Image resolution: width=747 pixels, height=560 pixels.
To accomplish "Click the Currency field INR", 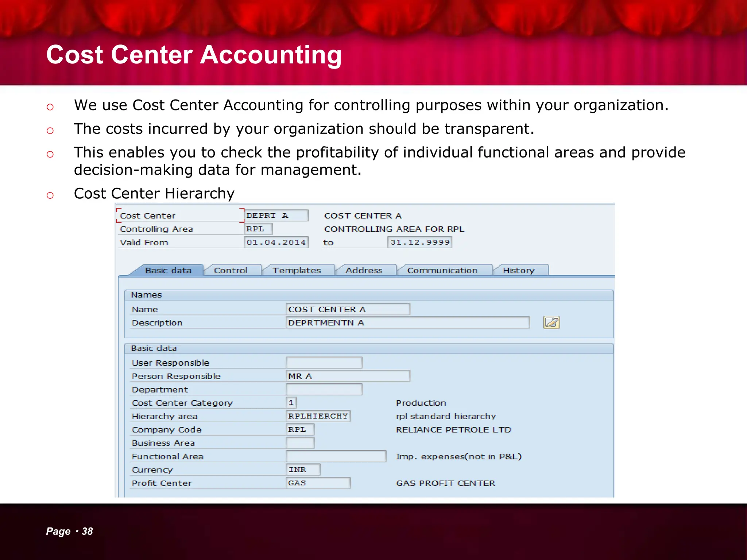I will click(303, 470).
